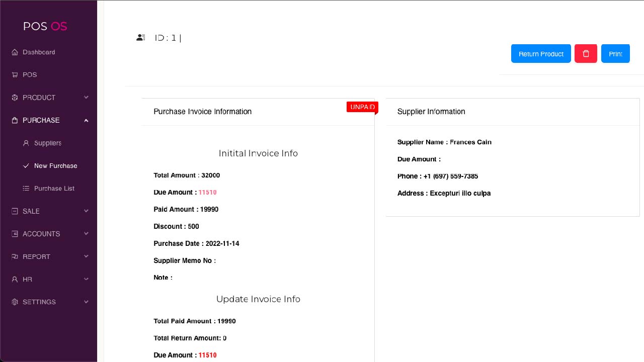Open the Purchase List page
Image resolution: width=644 pixels, height=362 pixels.
pos(54,189)
